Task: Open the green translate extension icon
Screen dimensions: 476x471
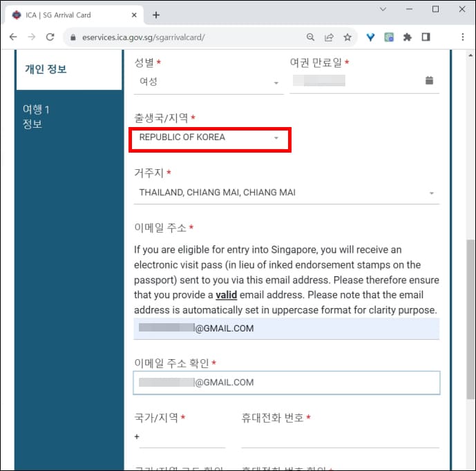Action: tap(389, 37)
